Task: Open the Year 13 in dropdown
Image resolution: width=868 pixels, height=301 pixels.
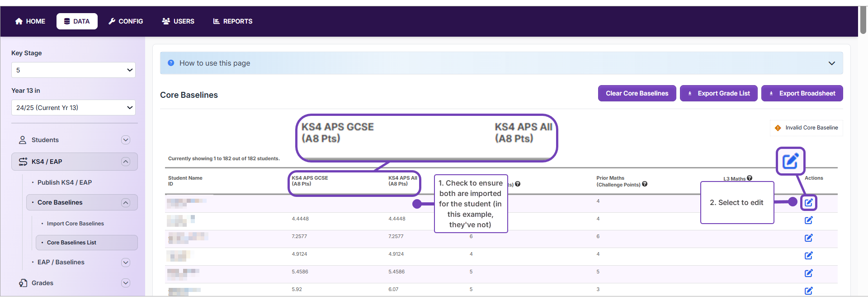Action: (x=73, y=108)
